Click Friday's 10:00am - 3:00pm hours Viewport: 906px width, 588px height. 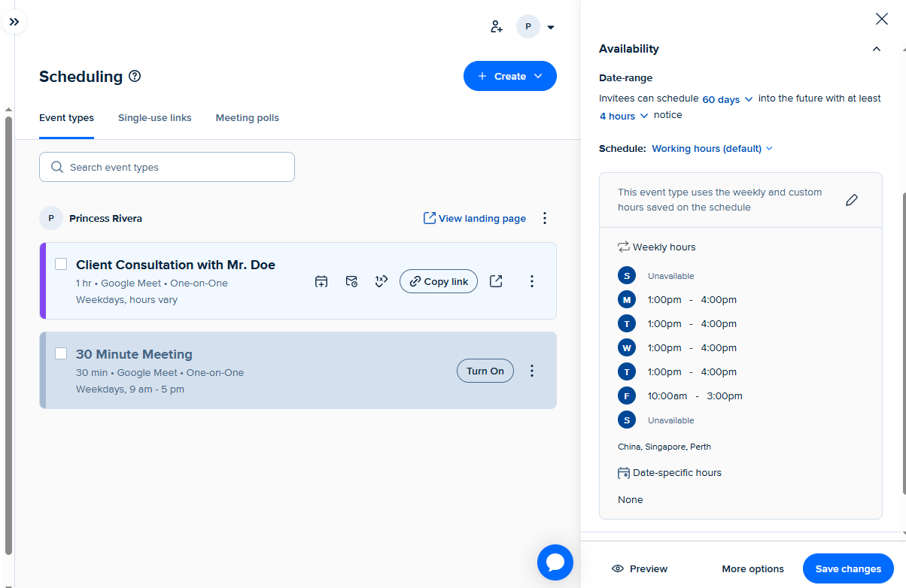click(x=695, y=396)
